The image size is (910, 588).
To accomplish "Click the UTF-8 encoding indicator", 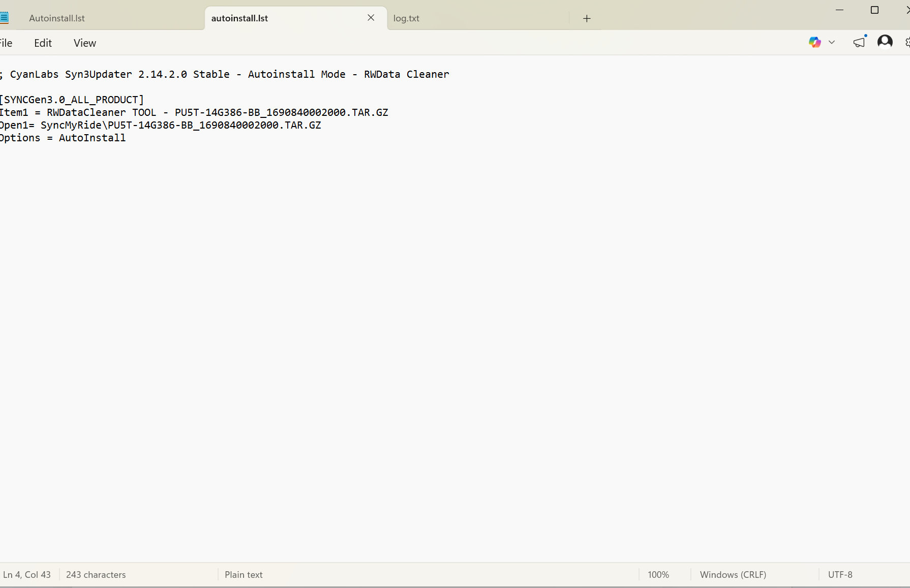I will coord(840,575).
